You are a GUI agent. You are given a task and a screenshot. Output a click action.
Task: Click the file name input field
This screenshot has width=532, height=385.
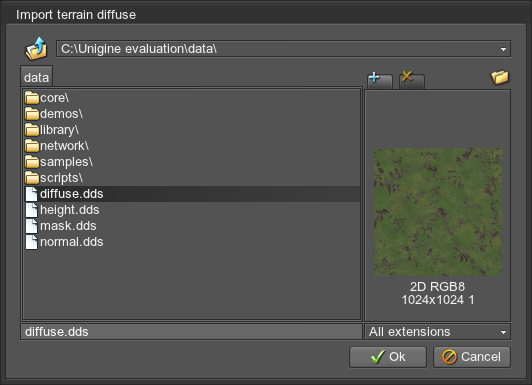[x=191, y=332]
